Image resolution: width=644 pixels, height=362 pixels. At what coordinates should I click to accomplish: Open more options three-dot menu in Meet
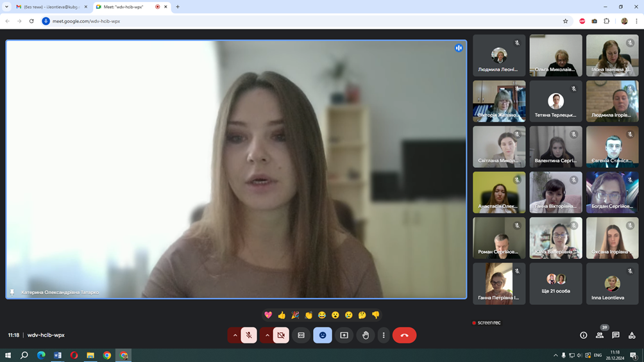(384, 335)
